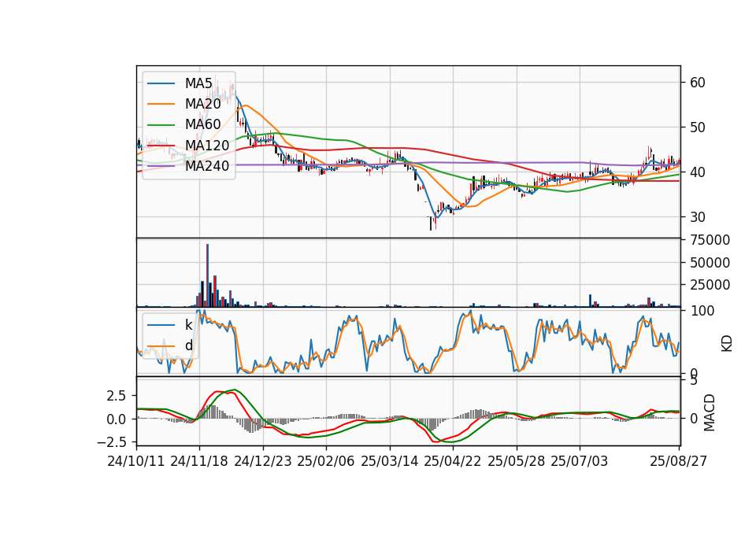Click the 25/07/03 date axis label

[x=580, y=461]
